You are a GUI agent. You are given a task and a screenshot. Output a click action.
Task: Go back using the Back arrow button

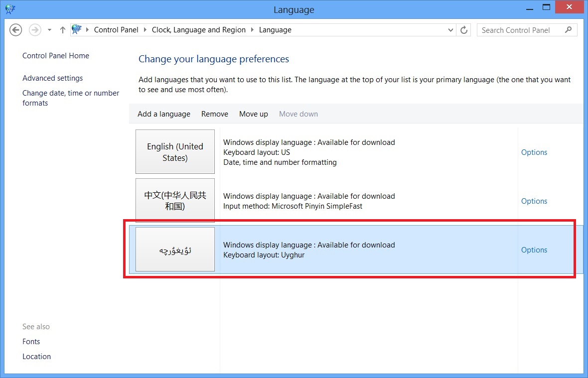click(16, 30)
